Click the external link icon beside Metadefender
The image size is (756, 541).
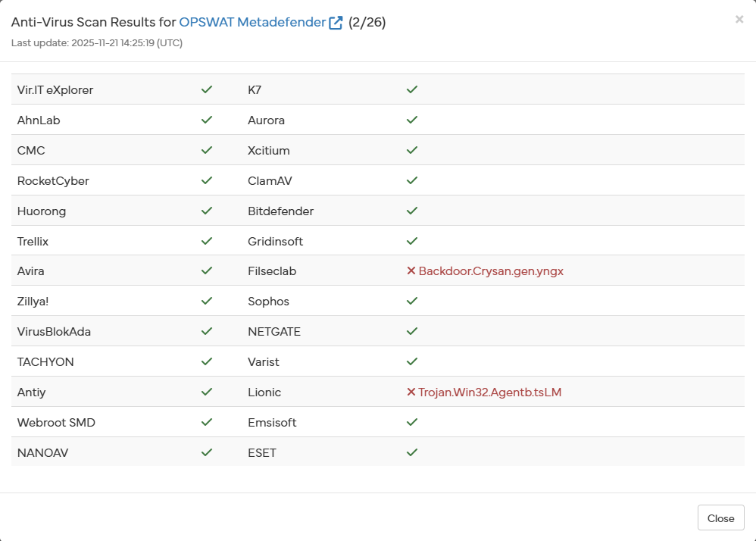[x=336, y=23]
